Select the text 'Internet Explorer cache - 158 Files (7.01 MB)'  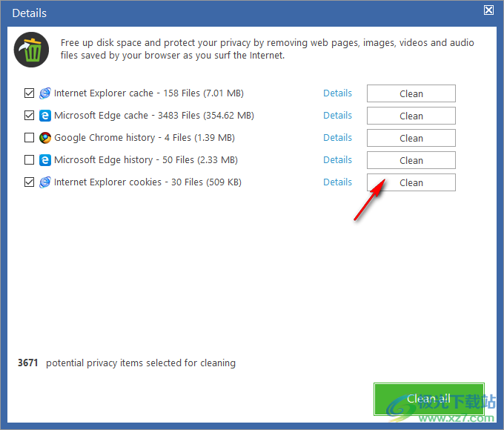pos(149,93)
